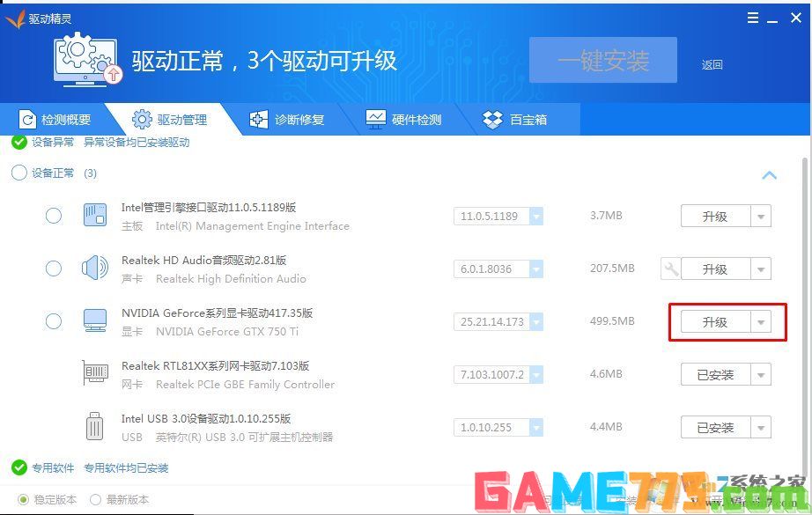Click the 499.5MB size value

pyautogui.click(x=612, y=321)
